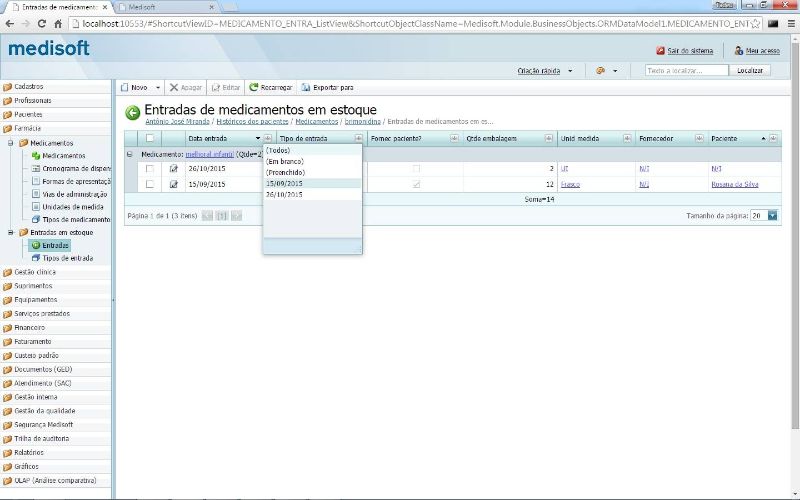Screen dimensions: 800x500
Task: Open the page size dropdown arrow
Action: [772, 216]
